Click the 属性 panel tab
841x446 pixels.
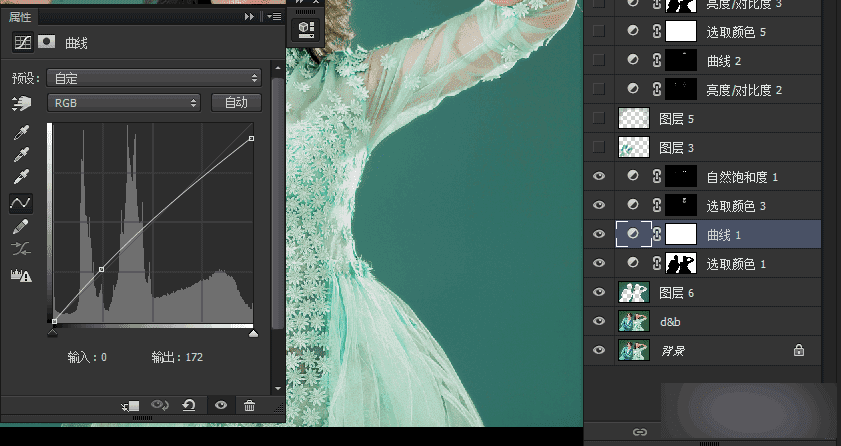click(22, 17)
